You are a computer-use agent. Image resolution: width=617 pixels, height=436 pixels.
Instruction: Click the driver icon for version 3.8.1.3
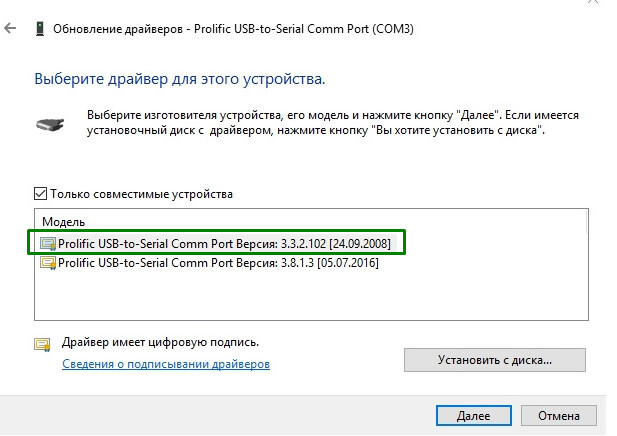click(48, 264)
